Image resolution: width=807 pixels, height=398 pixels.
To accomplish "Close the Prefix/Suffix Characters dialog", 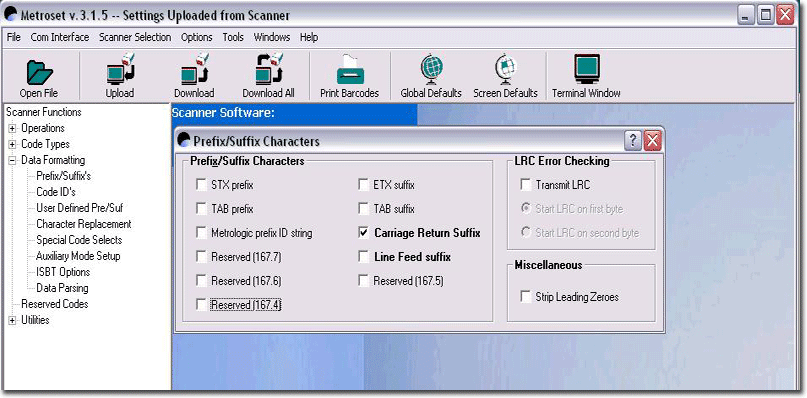I will pyautogui.click(x=652, y=141).
